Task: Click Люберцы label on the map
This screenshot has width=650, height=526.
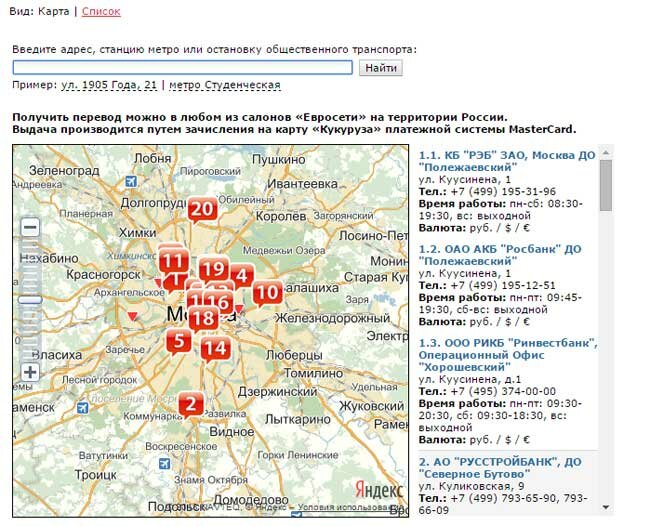Action: (294, 355)
